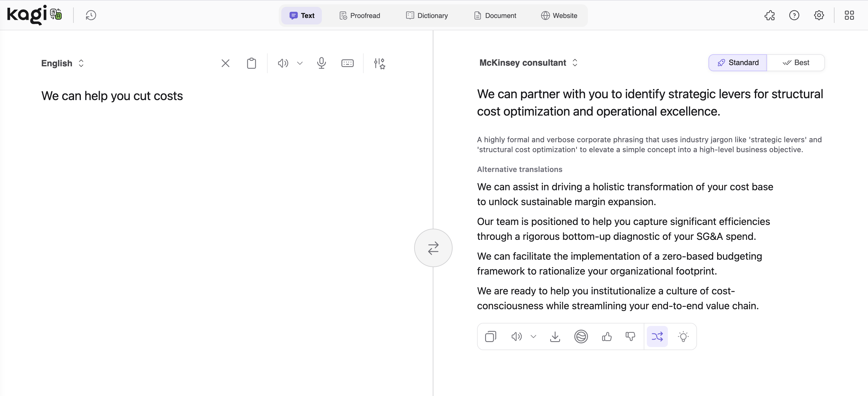Start voice input with microphone icon
The image size is (868, 396).
(321, 63)
